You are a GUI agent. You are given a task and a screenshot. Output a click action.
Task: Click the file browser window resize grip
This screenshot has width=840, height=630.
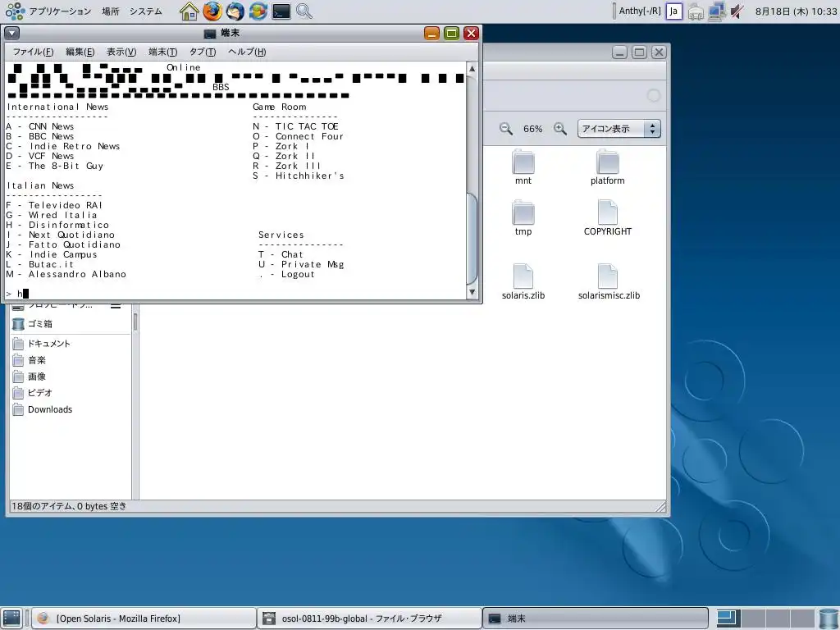click(x=660, y=507)
